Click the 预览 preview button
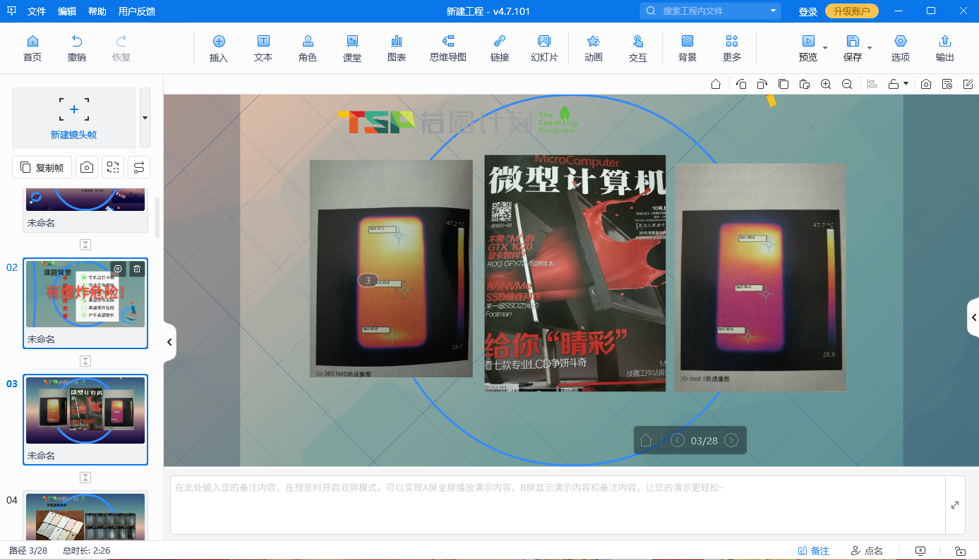 coord(808,49)
